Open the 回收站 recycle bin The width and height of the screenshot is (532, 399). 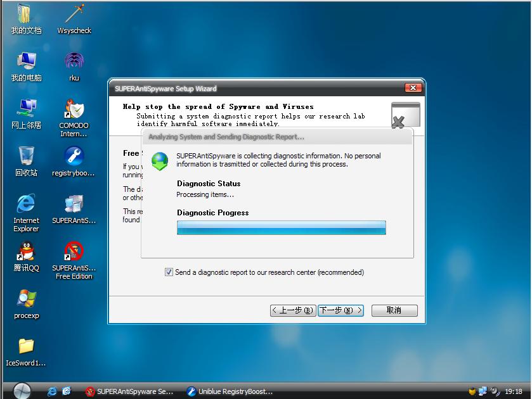(x=26, y=162)
